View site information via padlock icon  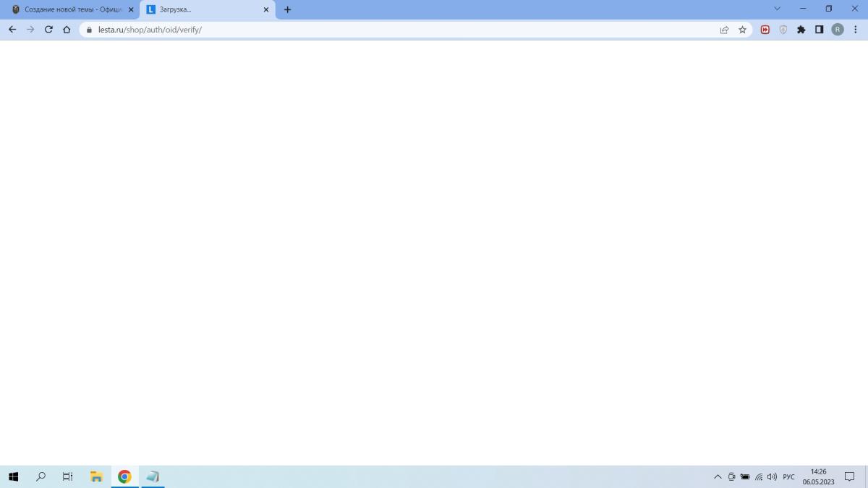point(90,30)
